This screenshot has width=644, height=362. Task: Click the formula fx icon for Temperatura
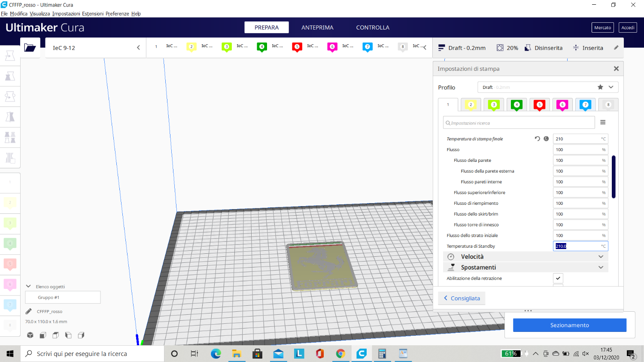pyautogui.click(x=546, y=139)
